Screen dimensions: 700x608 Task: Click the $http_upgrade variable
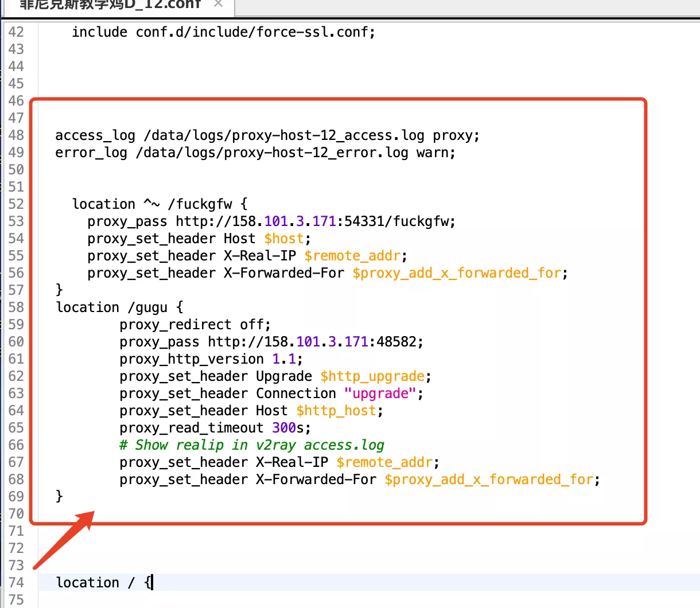[372, 376]
